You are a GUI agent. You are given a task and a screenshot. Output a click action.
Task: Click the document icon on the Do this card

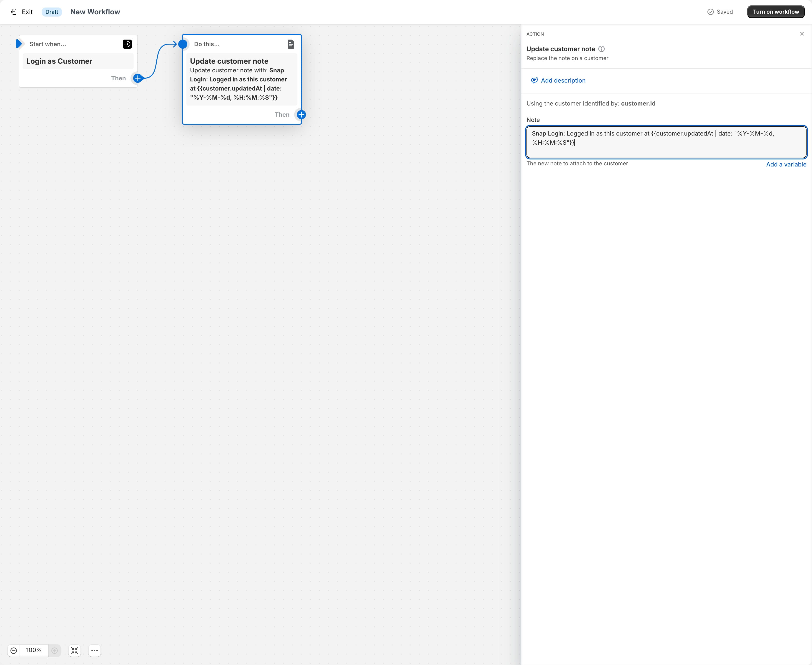[x=291, y=44]
